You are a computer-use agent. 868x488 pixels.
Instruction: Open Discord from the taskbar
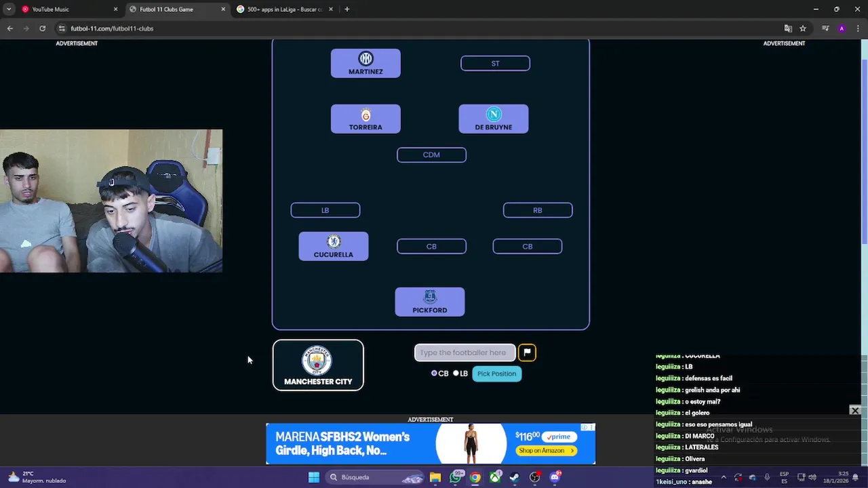point(555,477)
